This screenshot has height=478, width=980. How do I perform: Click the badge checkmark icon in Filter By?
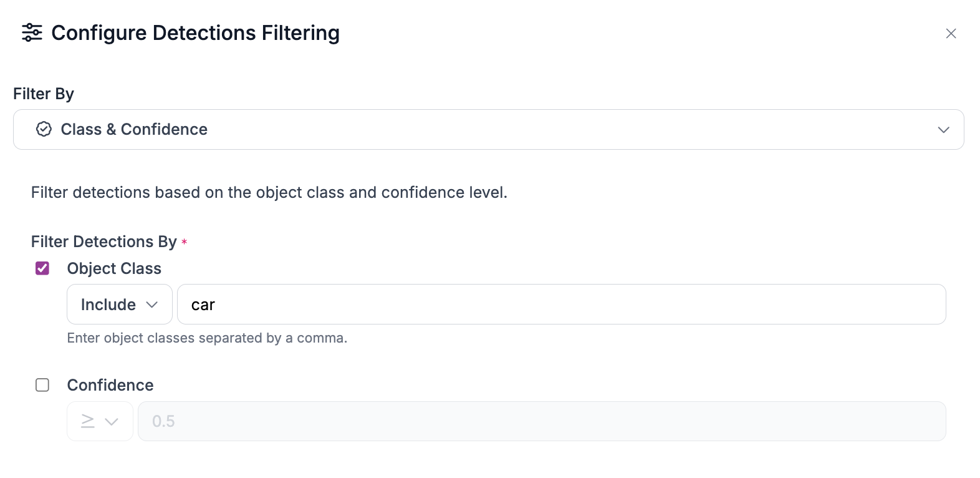44,129
